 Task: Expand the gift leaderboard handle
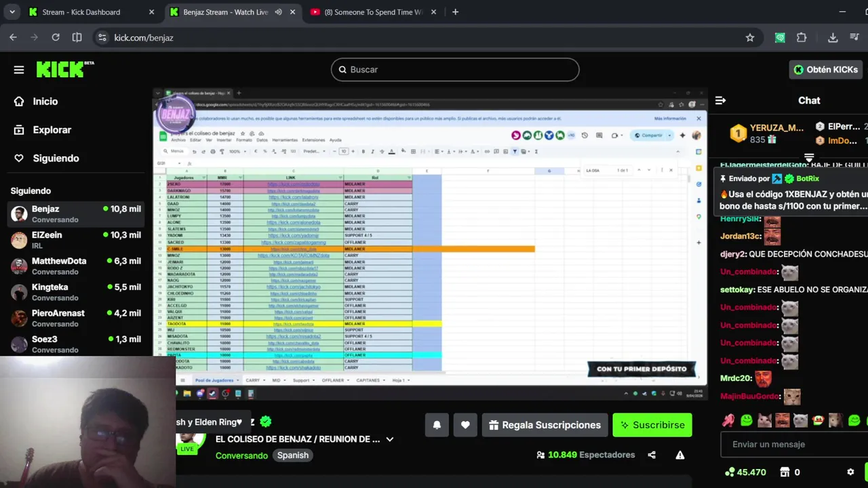809,158
